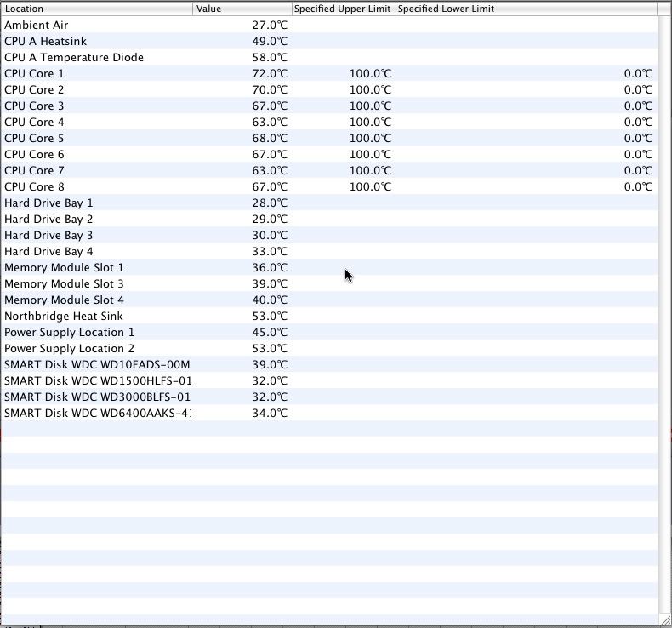Select the Hard Drive Bay 2 row
The height and width of the screenshot is (628, 672).
(x=329, y=219)
